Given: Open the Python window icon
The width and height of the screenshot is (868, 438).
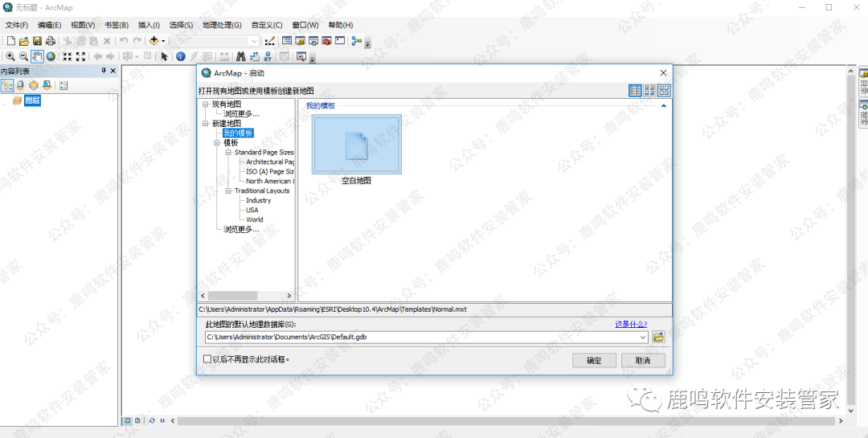Looking at the screenshot, I should pyautogui.click(x=340, y=41).
